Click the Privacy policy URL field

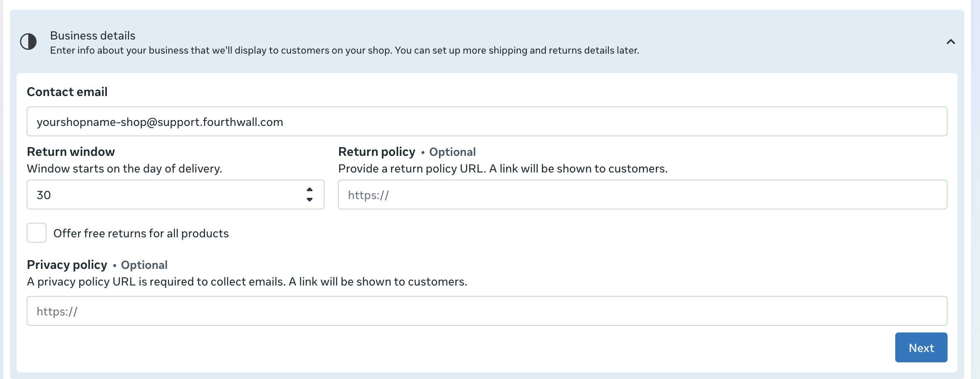(x=487, y=311)
